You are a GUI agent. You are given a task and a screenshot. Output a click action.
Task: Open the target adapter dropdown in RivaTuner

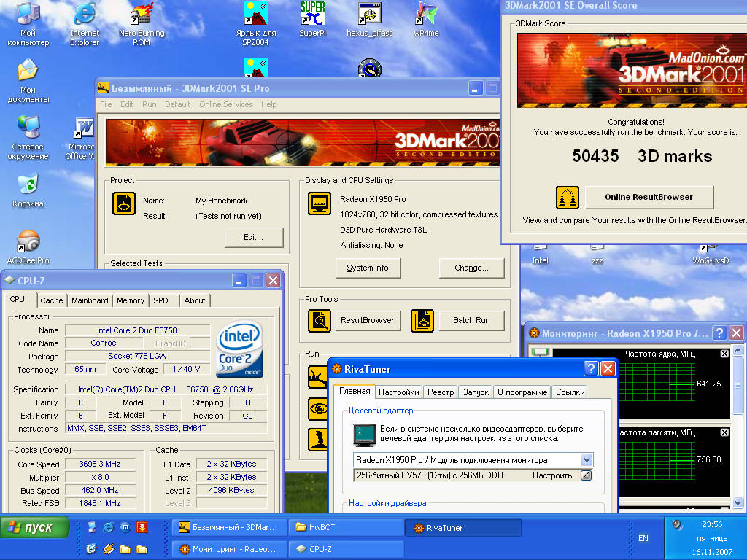[x=587, y=460]
